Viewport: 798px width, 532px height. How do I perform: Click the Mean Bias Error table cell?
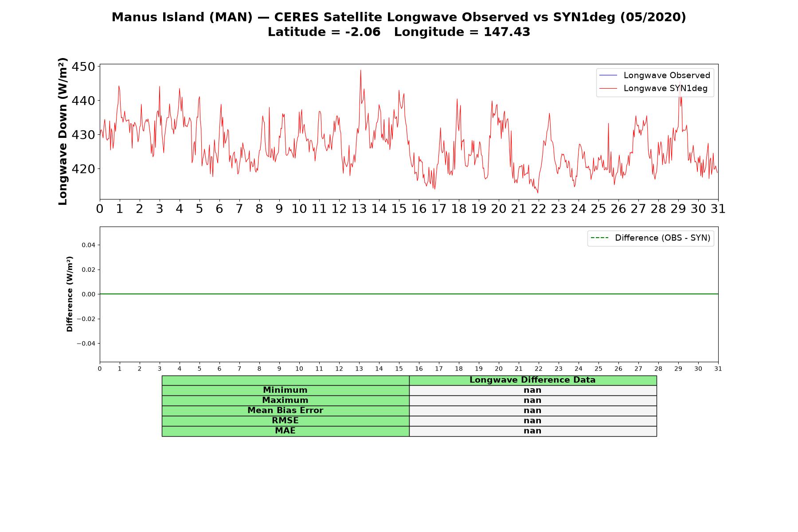(x=285, y=411)
